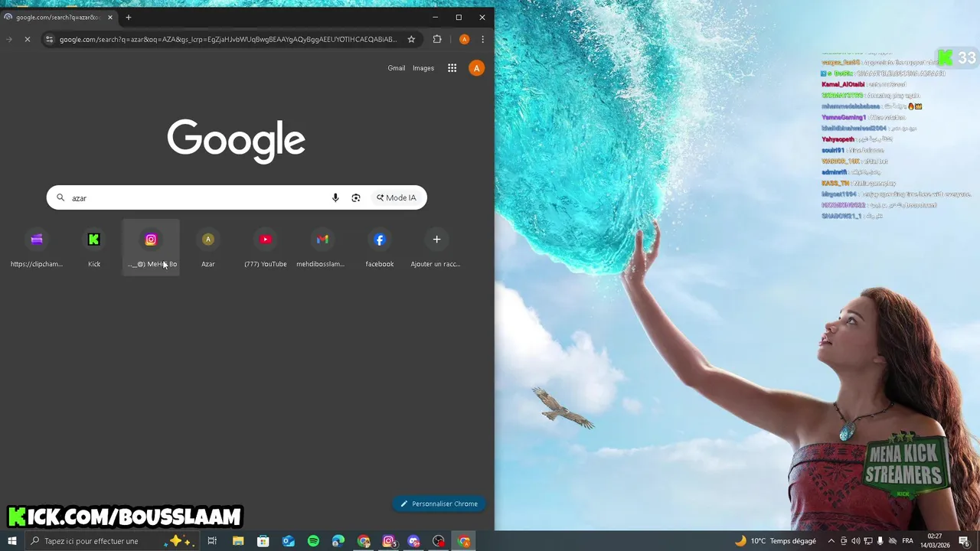Search by image with Lens icon

click(x=356, y=197)
